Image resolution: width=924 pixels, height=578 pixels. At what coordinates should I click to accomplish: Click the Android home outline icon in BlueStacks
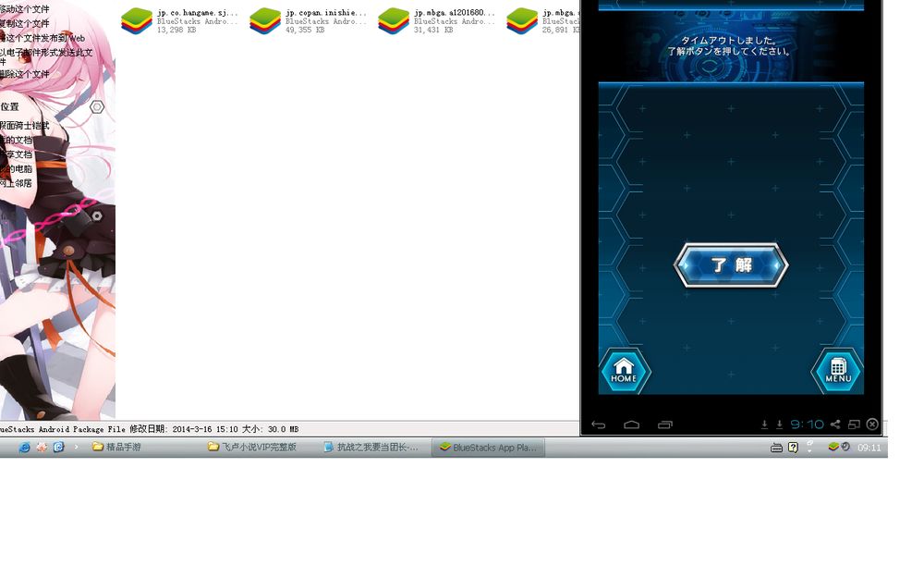coord(632,424)
